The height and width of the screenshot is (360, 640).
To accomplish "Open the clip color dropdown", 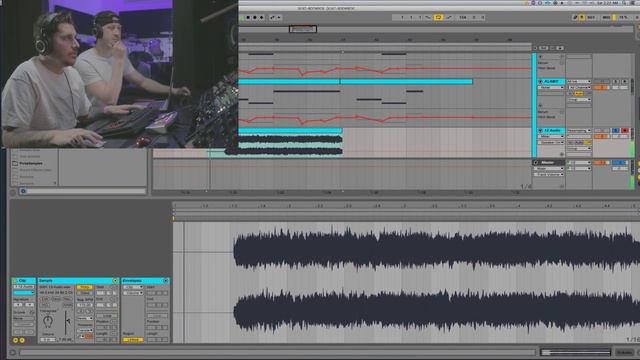I will click(24, 293).
